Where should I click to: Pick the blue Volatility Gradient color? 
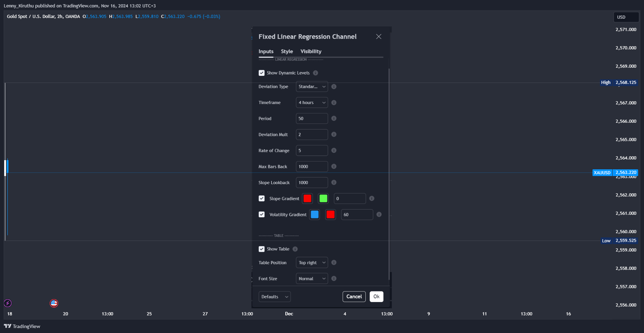315,214
